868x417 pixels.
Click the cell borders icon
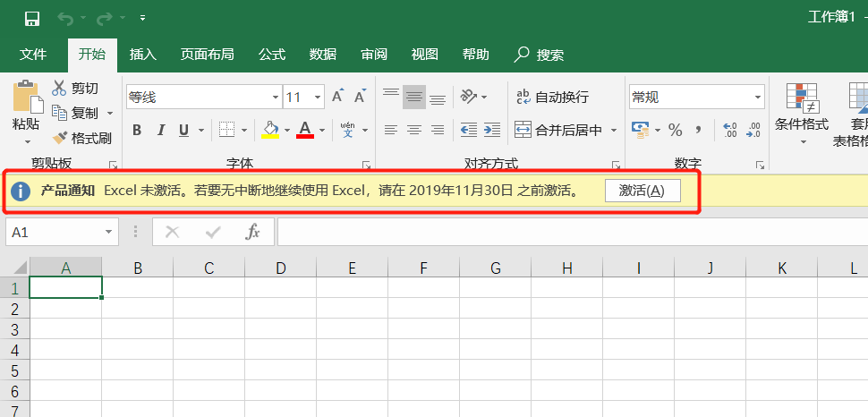227,130
